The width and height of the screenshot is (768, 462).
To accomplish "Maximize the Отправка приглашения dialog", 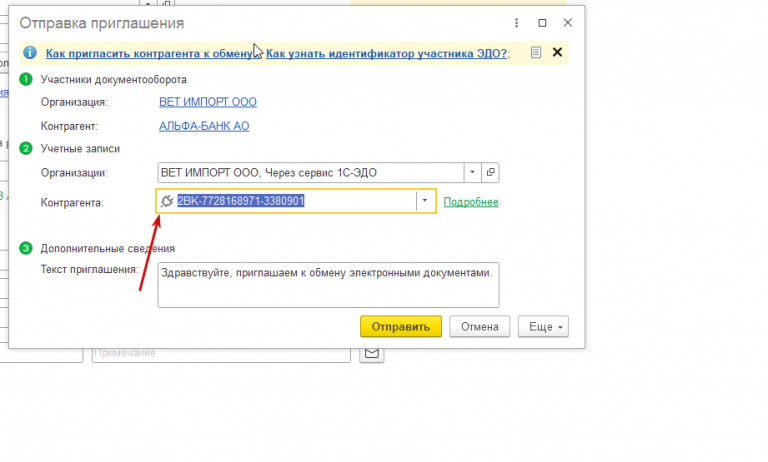I will point(542,23).
